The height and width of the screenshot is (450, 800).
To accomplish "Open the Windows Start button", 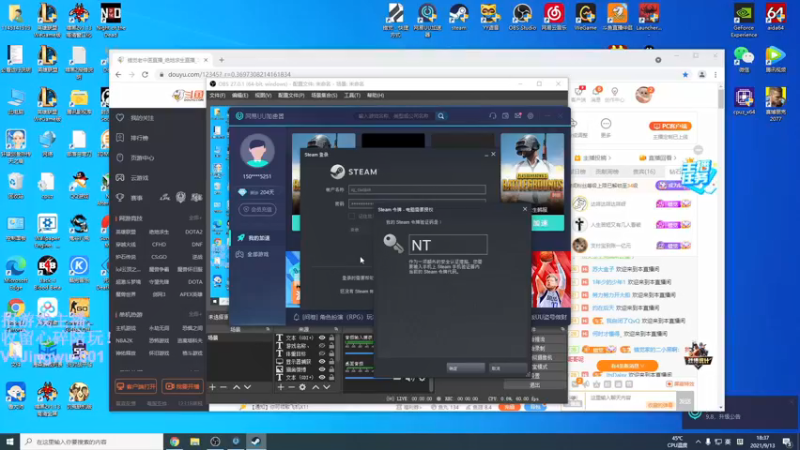I will (x=10, y=441).
